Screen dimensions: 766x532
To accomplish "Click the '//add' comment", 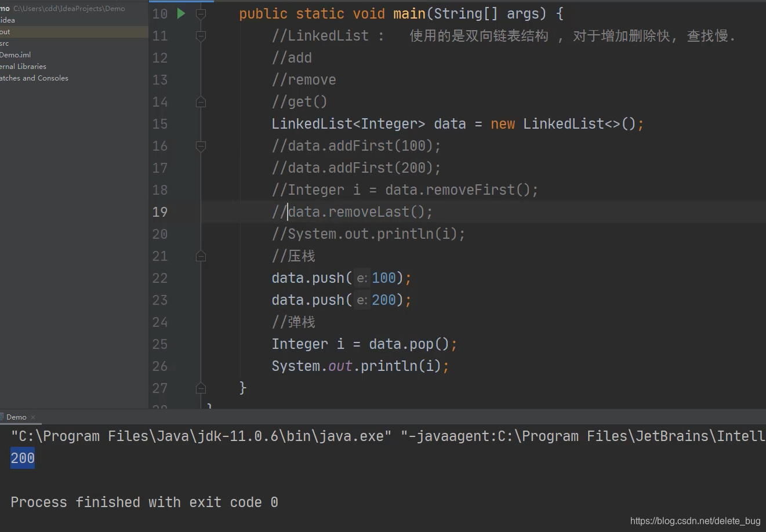I will coord(292,58).
